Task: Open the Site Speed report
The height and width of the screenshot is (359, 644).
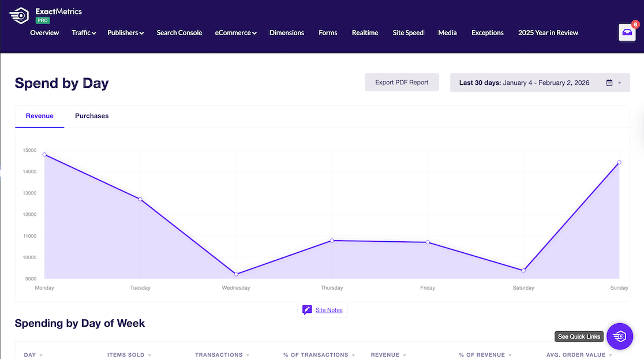Action: 408,33
